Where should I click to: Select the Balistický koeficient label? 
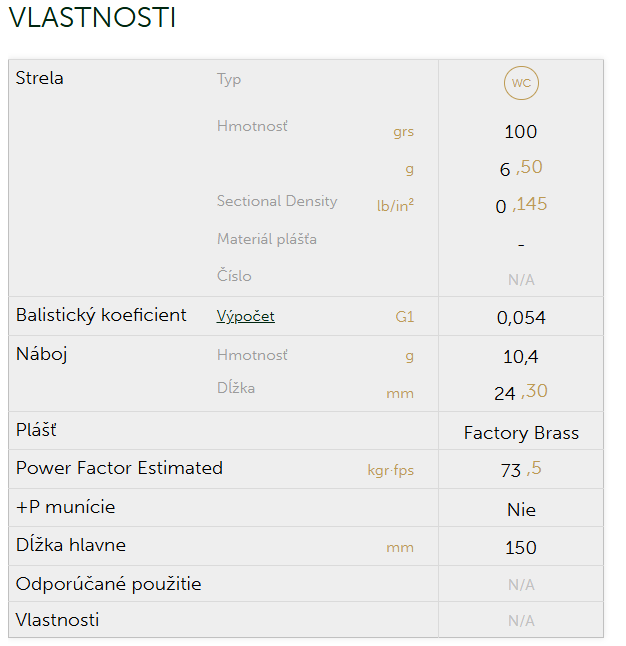point(101,315)
